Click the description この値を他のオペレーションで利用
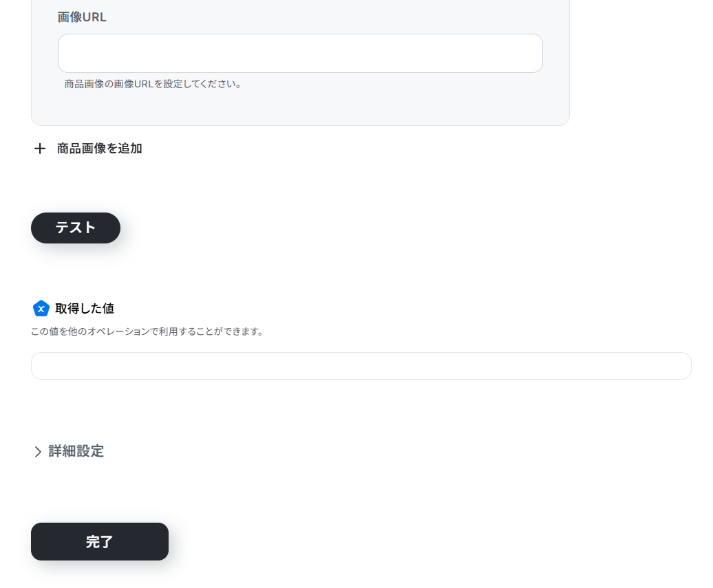Image resolution: width=713 pixels, height=588 pixels. 147,331
